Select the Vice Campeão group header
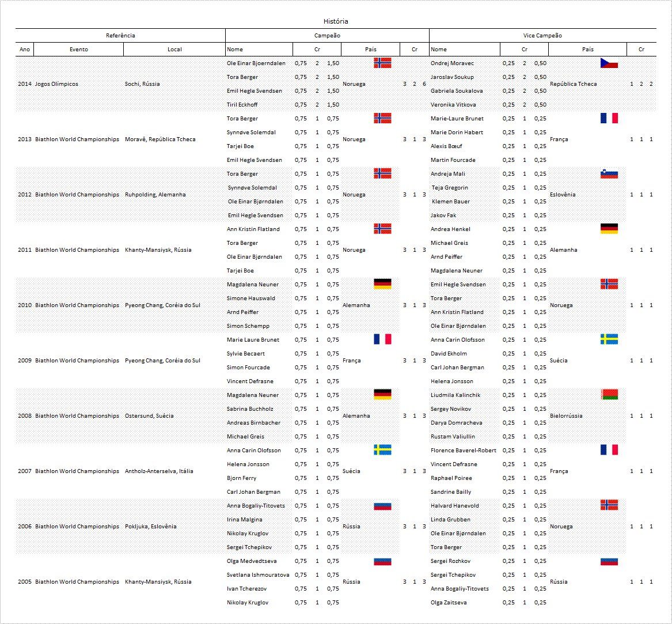This screenshot has width=672, height=624. click(542, 36)
